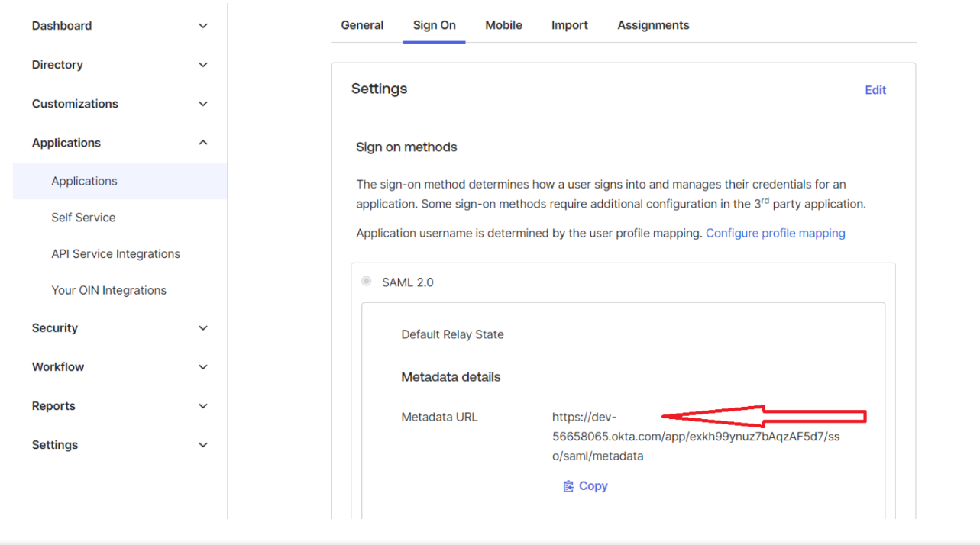Click the Metadata URL text
The width and height of the screenshot is (980, 545).
click(695, 437)
